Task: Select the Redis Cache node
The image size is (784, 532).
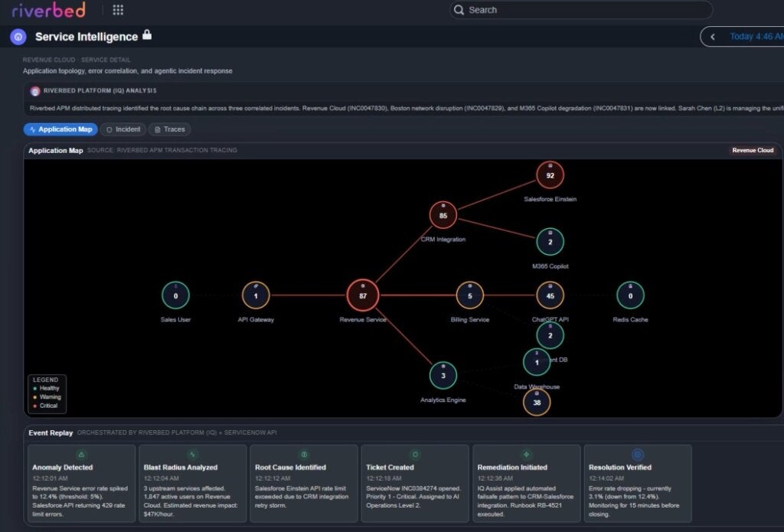Action: tap(630, 295)
